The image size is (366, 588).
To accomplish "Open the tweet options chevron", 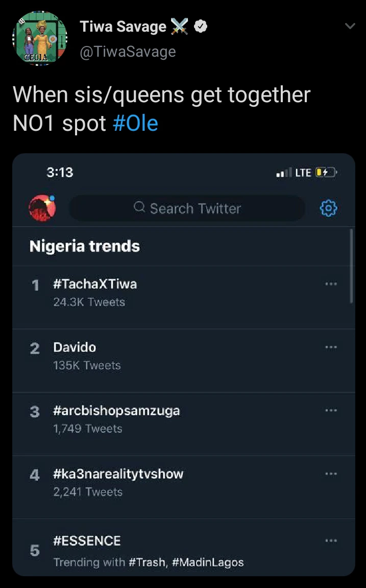I will pyautogui.click(x=350, y=26).
